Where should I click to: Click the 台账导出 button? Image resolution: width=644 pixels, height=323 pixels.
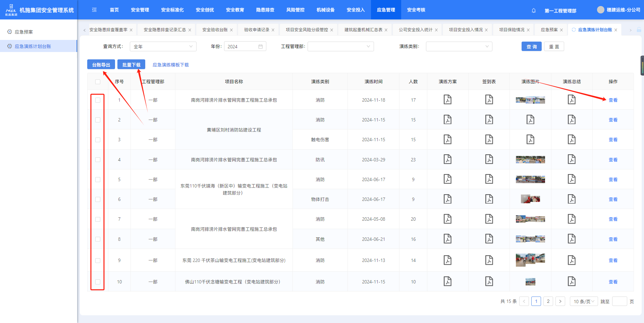[101, 65]
